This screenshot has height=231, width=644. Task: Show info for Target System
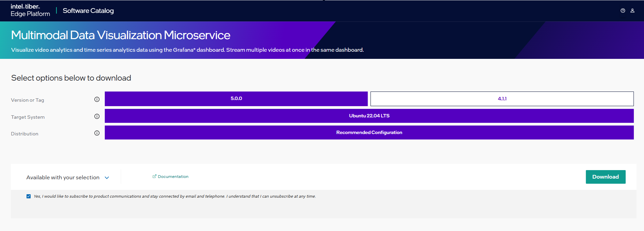tap(97, 116)
